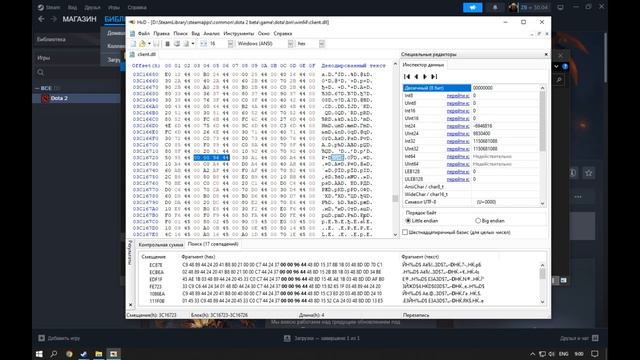Click the перейти к link for UInt16
The image size is (640, 360).
pyautogui.click(x=458, y=118)
